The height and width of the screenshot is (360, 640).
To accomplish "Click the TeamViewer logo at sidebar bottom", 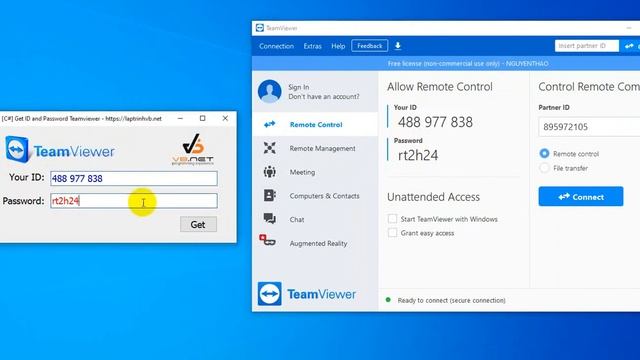I will (x=307, y=293).
